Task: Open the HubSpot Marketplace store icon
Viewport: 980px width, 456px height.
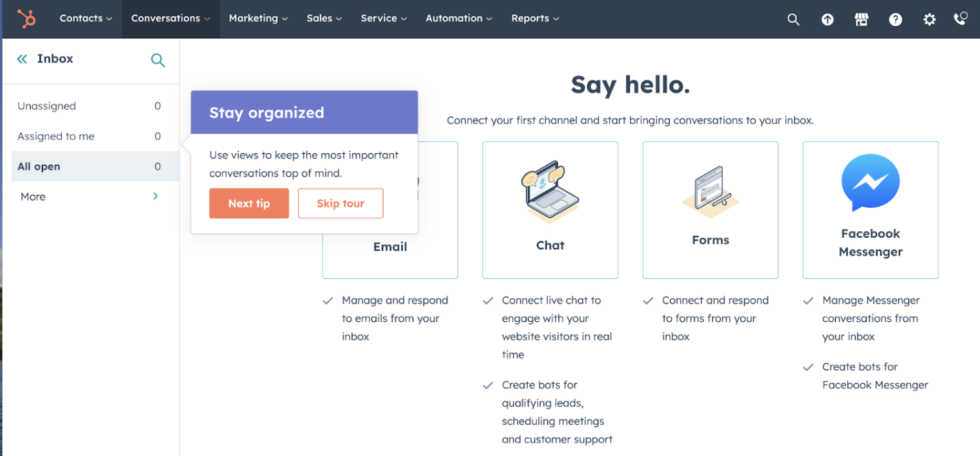Action: coord(861,19)
